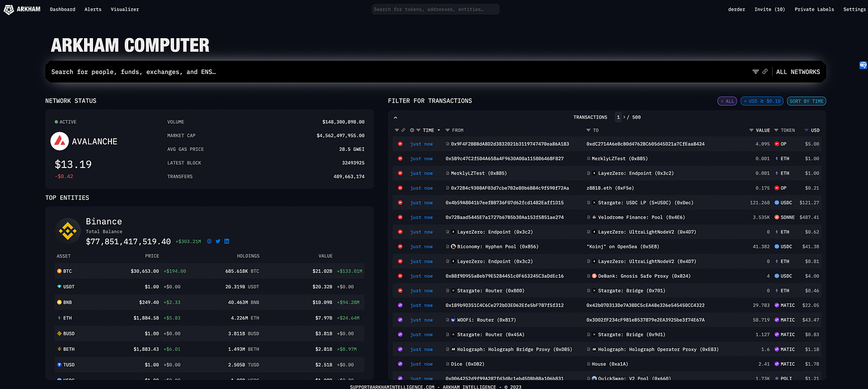Click the WOOFi logo beside Router (0x817)
Image resolution: width=868 pixels, height=389 pixels.
pos(454,320)
